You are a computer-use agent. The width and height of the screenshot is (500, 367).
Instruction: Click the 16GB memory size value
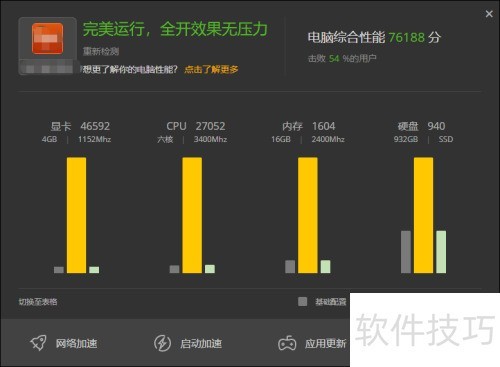coord(281,139)
